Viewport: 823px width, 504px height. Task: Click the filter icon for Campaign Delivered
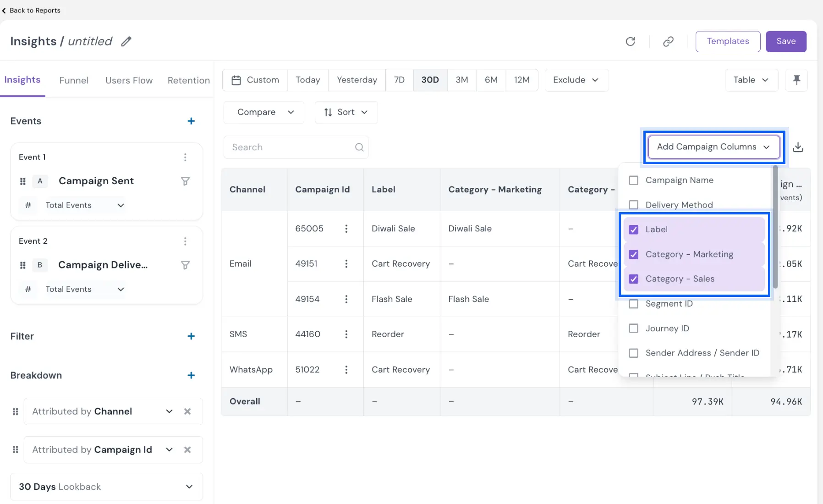point(185,265)
